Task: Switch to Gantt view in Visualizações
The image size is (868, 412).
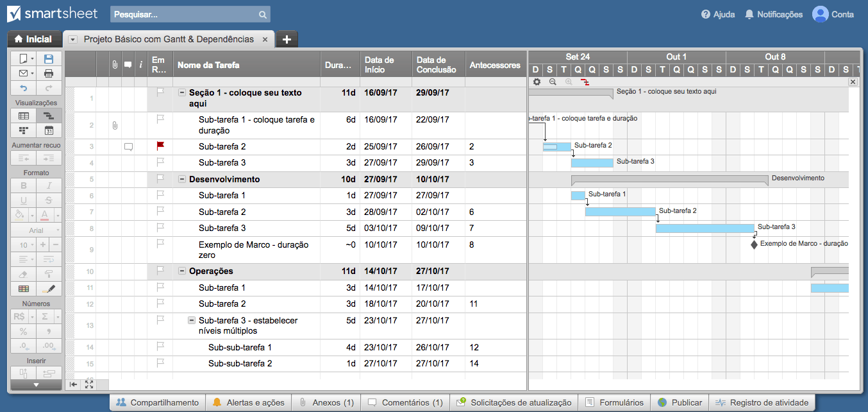Action: tap(49, 116)
